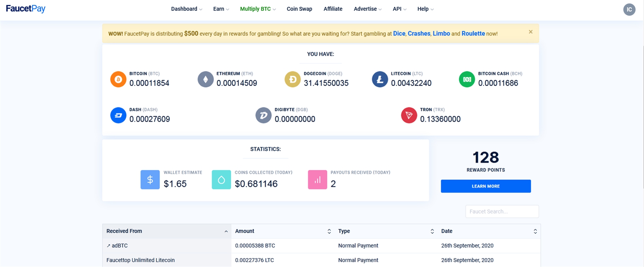Select the Dogecoin balance 31.41550035

[x=326, y=83]
